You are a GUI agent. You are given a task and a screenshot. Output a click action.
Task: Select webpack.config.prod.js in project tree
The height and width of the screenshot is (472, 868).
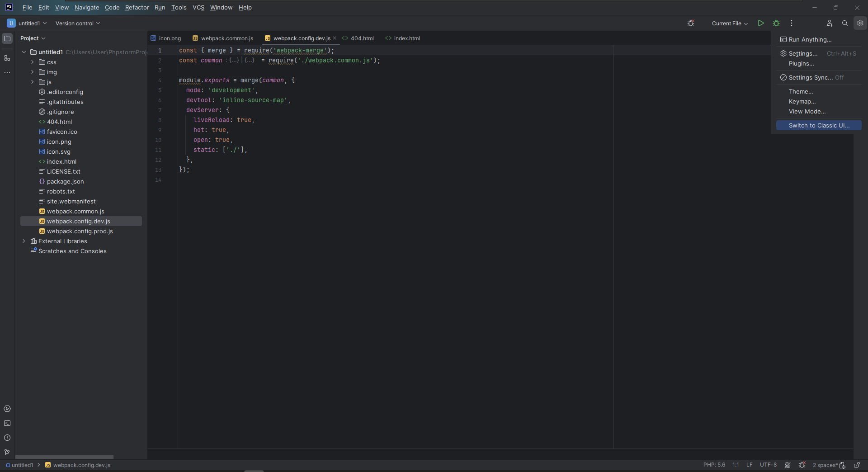click(80, 231)
